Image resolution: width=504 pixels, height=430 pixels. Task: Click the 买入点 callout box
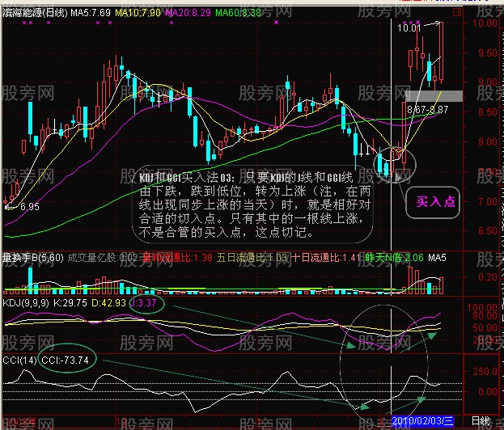pyautogui.click(x=433, y=202)
